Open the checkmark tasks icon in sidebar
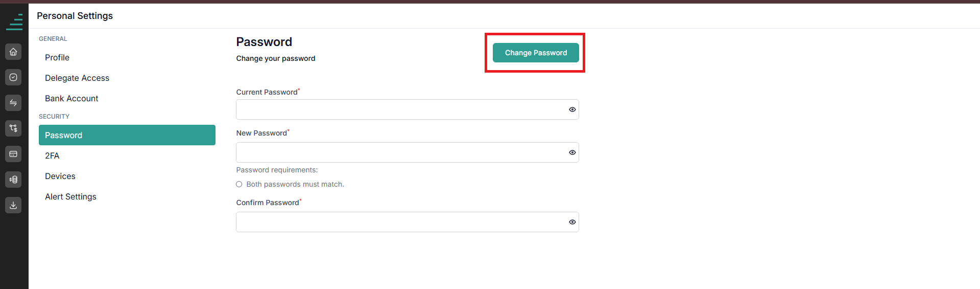980x289 pixels. point(13,77)
